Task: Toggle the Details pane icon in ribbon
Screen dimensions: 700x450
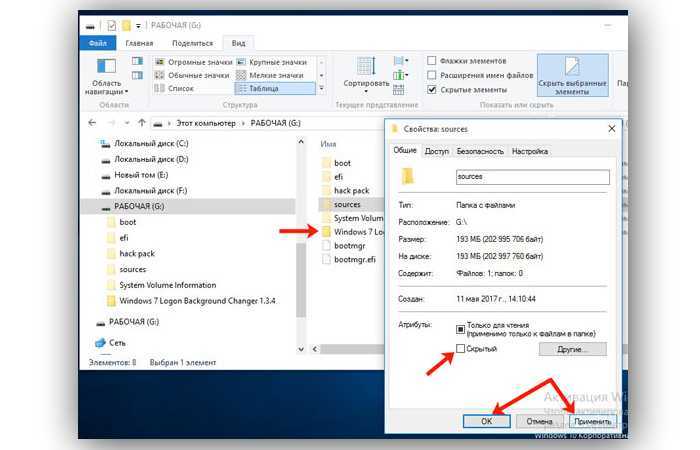Action: [x=137, y=75]
